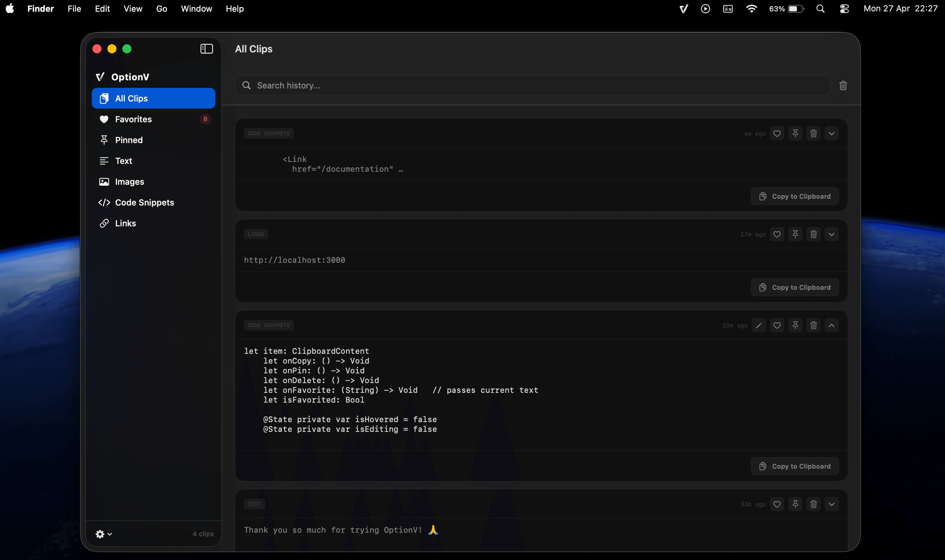Viewport: 945px width, 560px height.
Task: Toggle the sidebar panel icon
Action: click(x=207, y=49)
